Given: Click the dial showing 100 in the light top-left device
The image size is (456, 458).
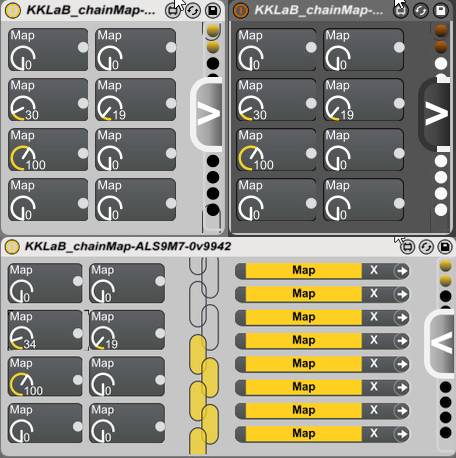Looking at the screenshot, I should pos(22,158).
